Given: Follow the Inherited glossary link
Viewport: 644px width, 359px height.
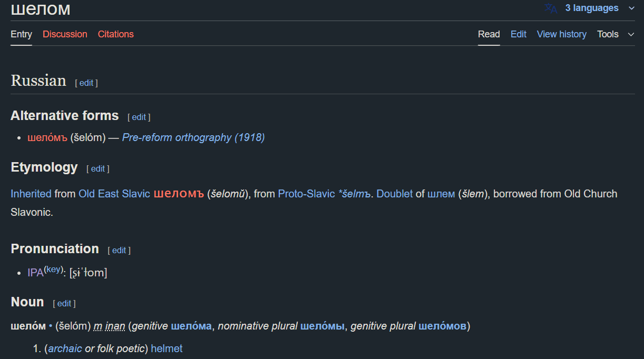Looking at the screenshot, I should [x=31, y=194].
